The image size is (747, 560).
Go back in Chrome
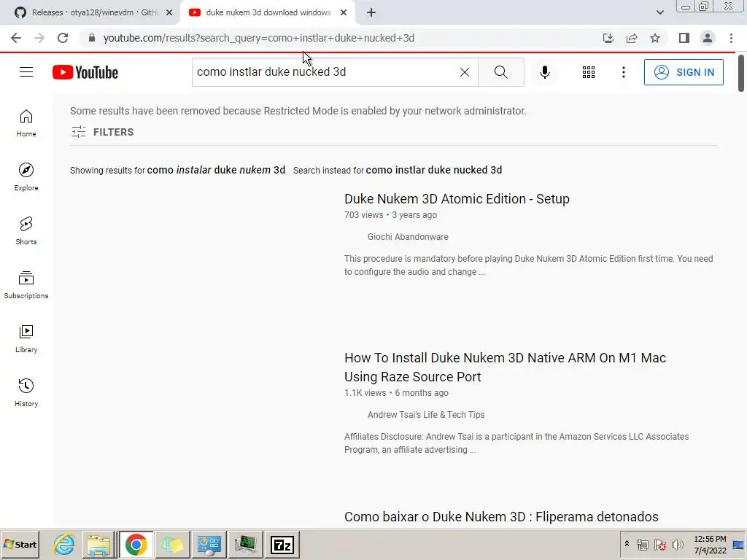pos(16,38)
